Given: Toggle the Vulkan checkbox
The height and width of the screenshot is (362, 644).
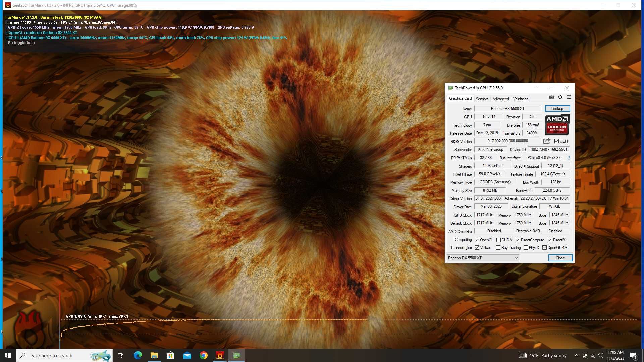Looking at the screenshot, I should click(x=477, y=248).
